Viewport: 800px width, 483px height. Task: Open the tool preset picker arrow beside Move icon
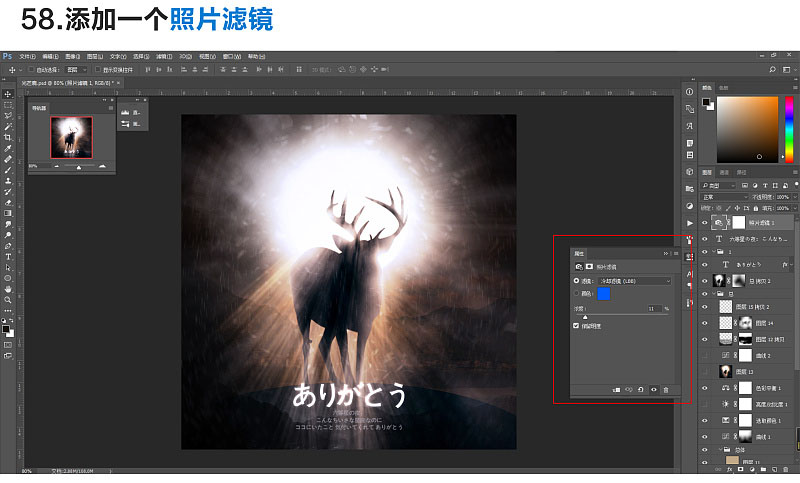[20, 69]
